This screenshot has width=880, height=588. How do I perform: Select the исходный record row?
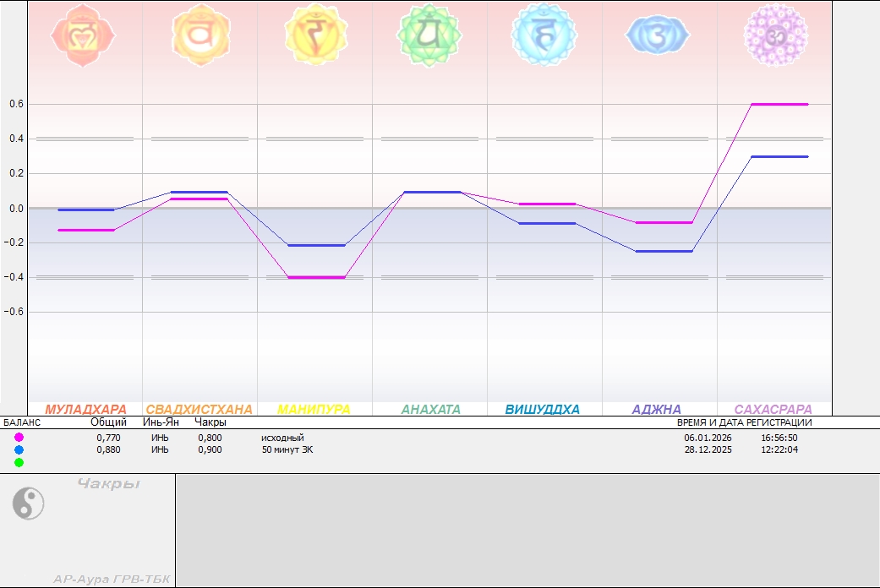[282, 438]
